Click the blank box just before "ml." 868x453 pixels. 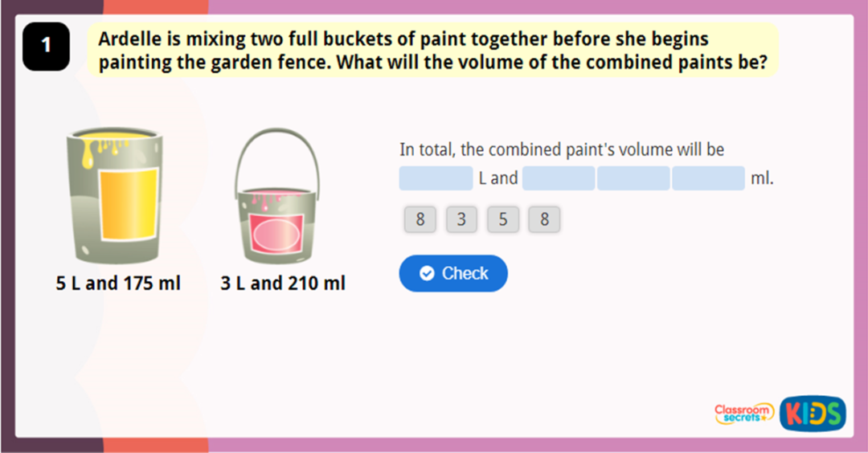coord(708,178)
